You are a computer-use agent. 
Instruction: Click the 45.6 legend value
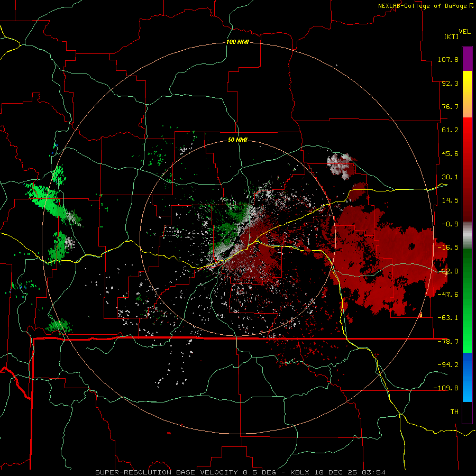[x=450, y=153]
